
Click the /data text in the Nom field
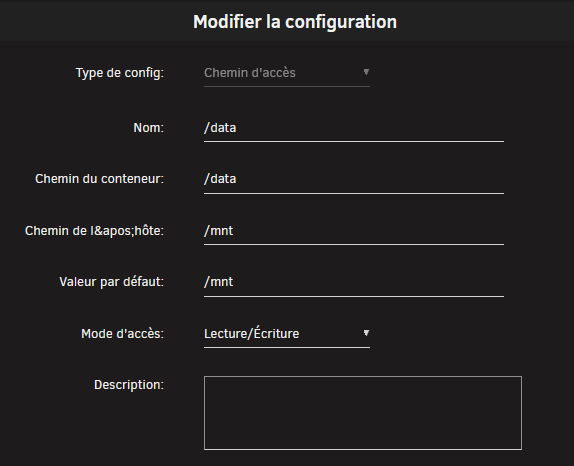pyautogui.click(x=220, y=128)
